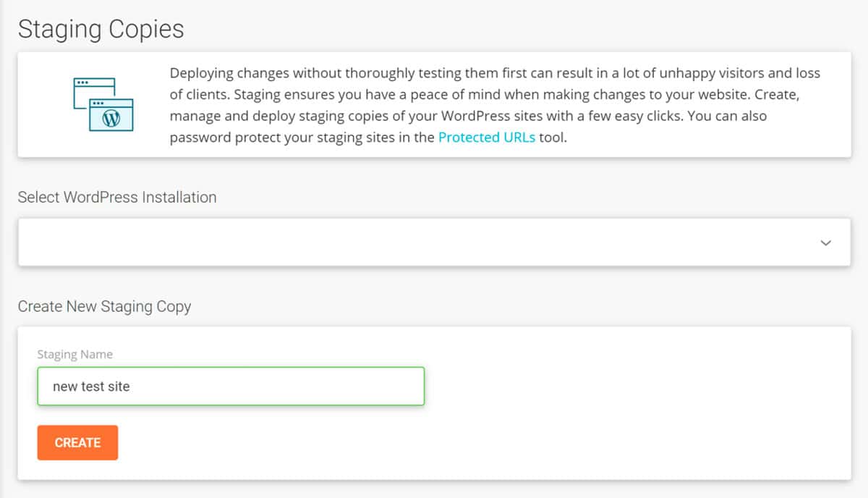868x498 pixels.
Task: Expand the WordPress installation dropdown chevron
Action: click(826, 242)
